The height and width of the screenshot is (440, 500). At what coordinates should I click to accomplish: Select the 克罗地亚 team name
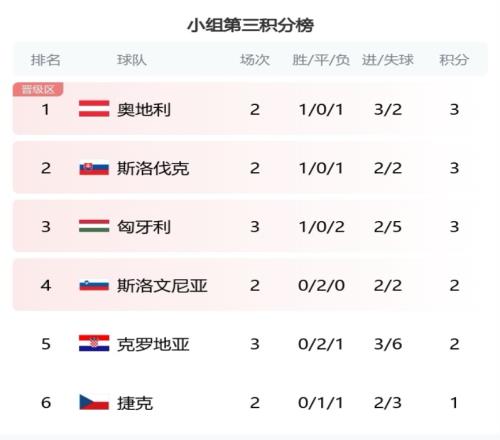pyautogui.click(x=153, y=344)
